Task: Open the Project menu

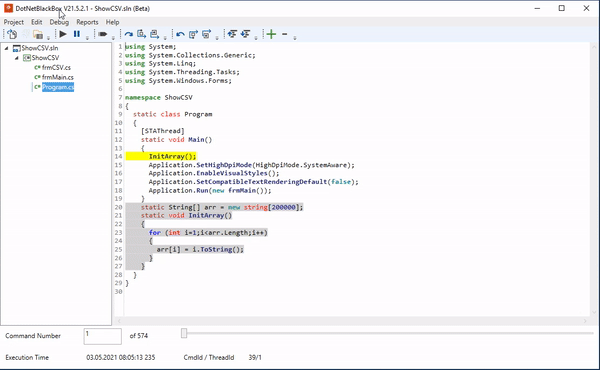Action: [x=14, y=22]
